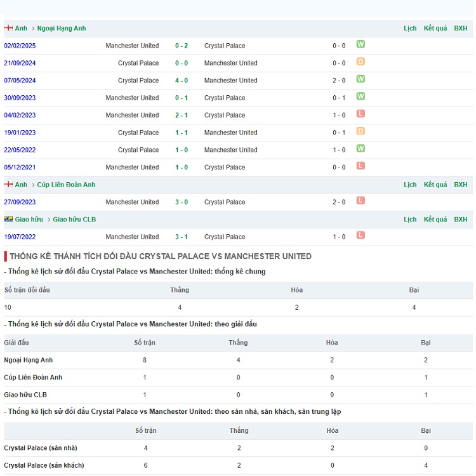Click the L badge for the 19/07/2022 friendly

(360, 235)
